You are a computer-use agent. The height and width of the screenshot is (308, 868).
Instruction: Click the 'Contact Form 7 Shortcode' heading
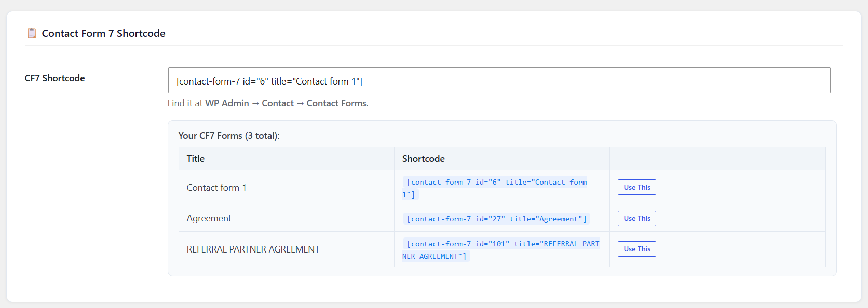[103, 33]
